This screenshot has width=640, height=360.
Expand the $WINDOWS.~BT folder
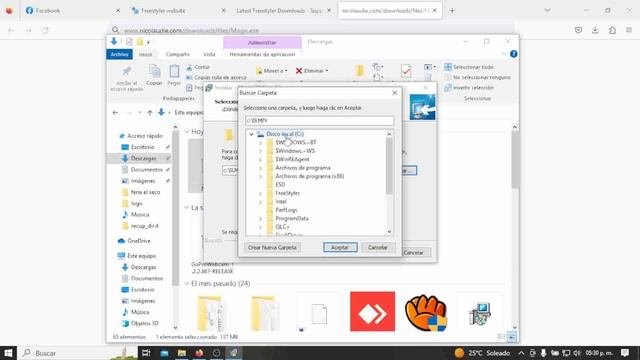click(x=260, y=143)
